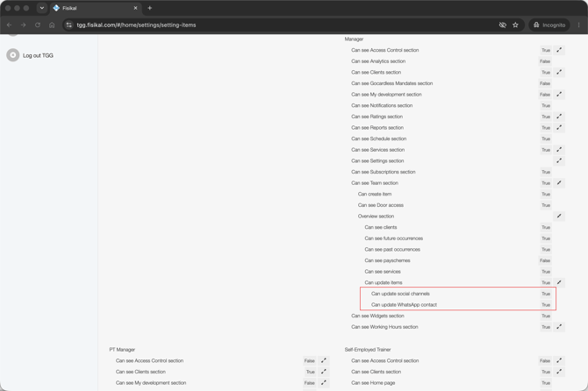Toggle True value for Schedule section
The height and width of the screenshot is (391, 588).
[546, 139]
